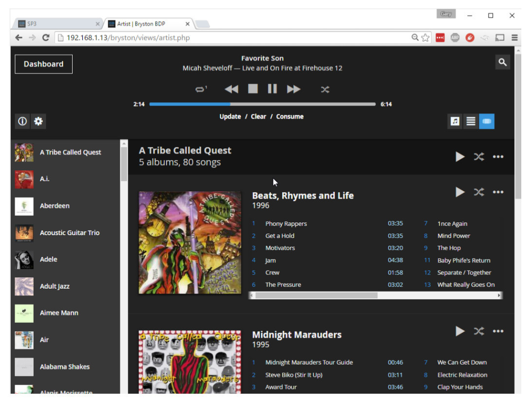Shuffle the Midnight Marauders album
This screenshot has width=532, height=405.
[x=479, y=331]
